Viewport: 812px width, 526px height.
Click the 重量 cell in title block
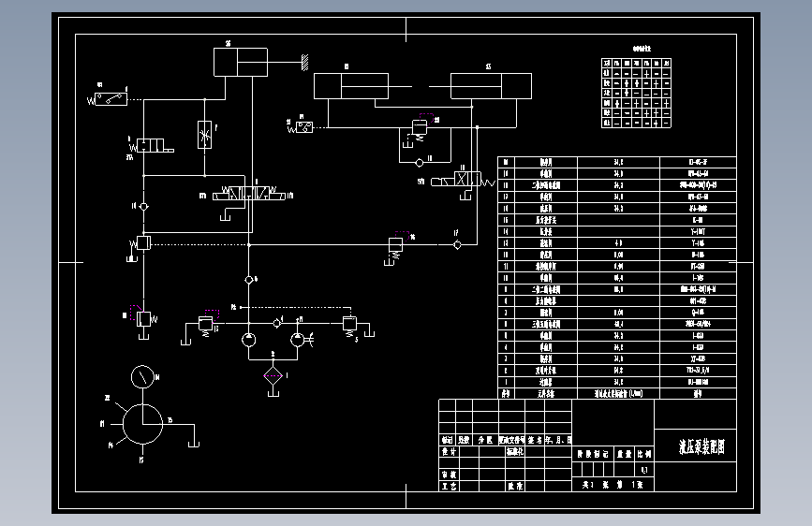(625, 454)
